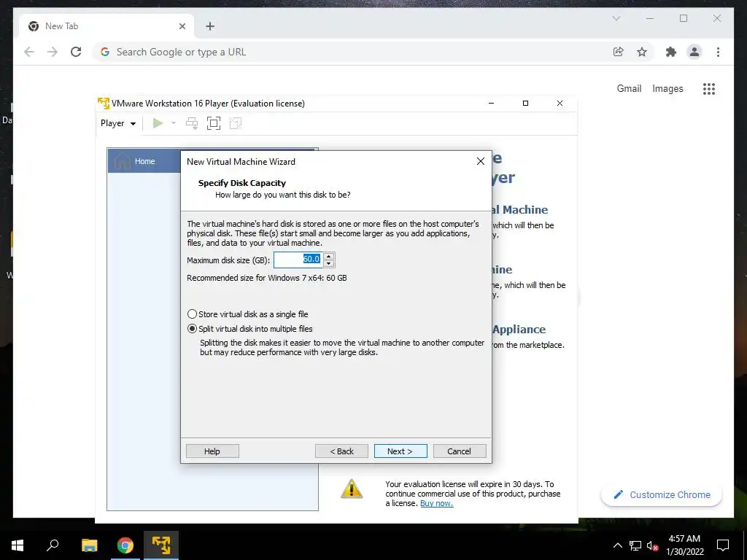Click the network status tray icon
Viewport: 747px width, 560px height.
click(635, 545)
